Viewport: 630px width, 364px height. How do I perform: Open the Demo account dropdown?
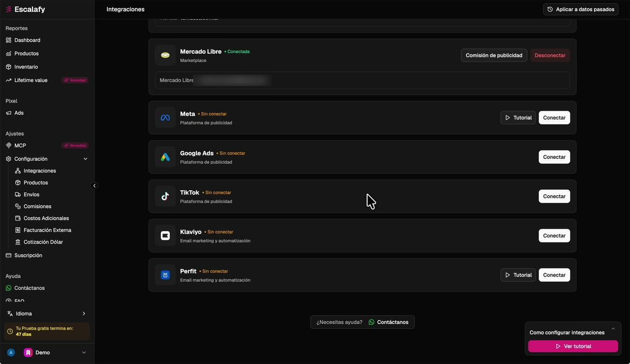click(84, 353)
